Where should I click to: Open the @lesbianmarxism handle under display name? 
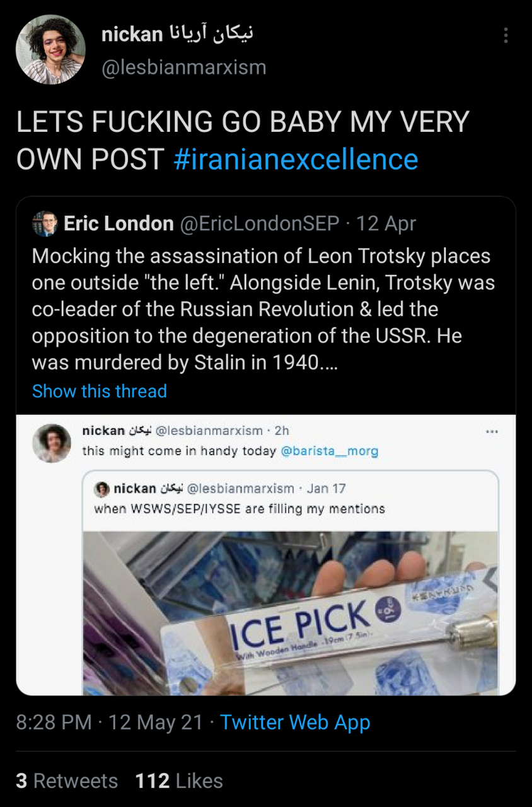click(x=184, y=67)
